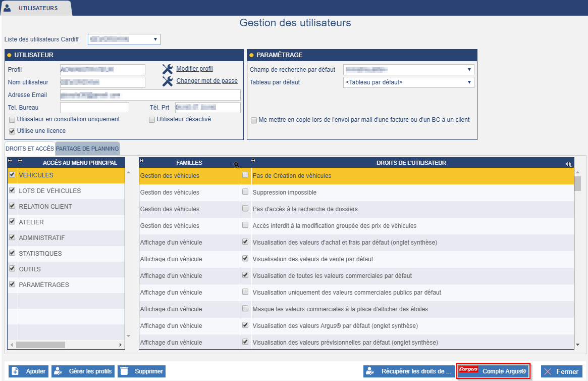Image resolution: width=588 pixels, height=381 pixels.
Task: Click the up arrow of menu list vertical scrollbar
Action: [x=128, y=173]
